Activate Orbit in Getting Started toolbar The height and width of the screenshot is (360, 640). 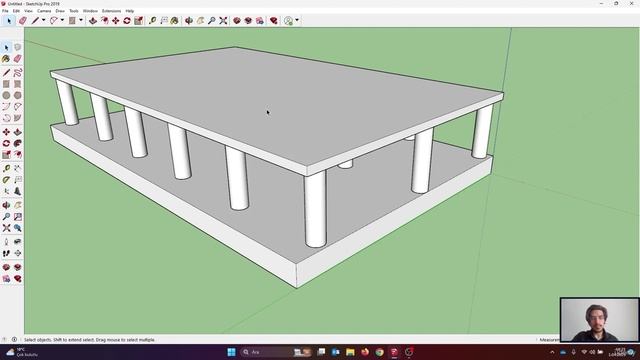tap(189, 20)
